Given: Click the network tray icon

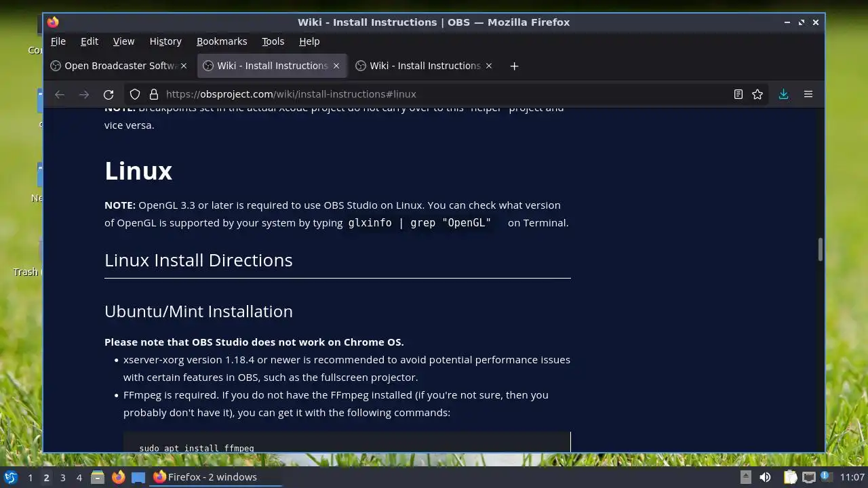Looking at the screenshot, I should tap(808, 477).
